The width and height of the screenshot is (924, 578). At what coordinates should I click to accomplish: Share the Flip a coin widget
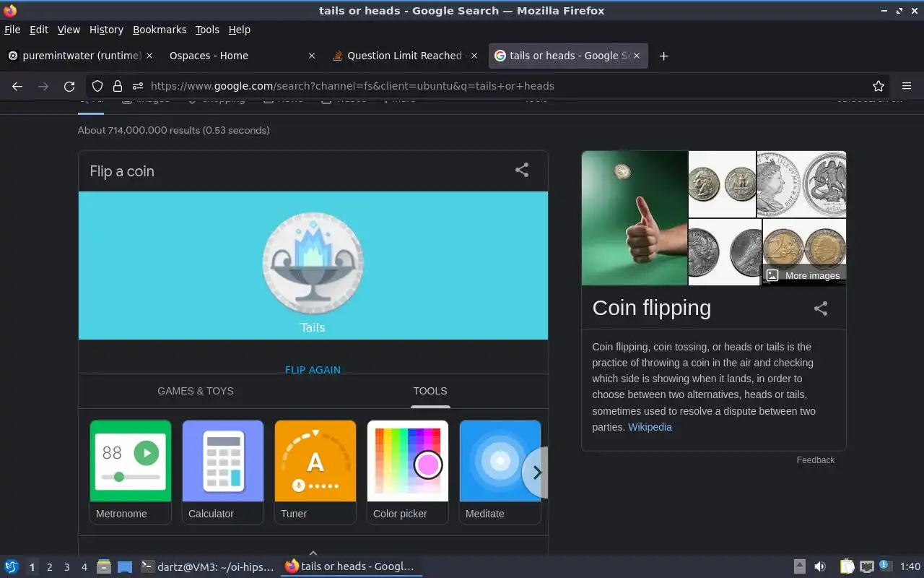coord(522,171)
